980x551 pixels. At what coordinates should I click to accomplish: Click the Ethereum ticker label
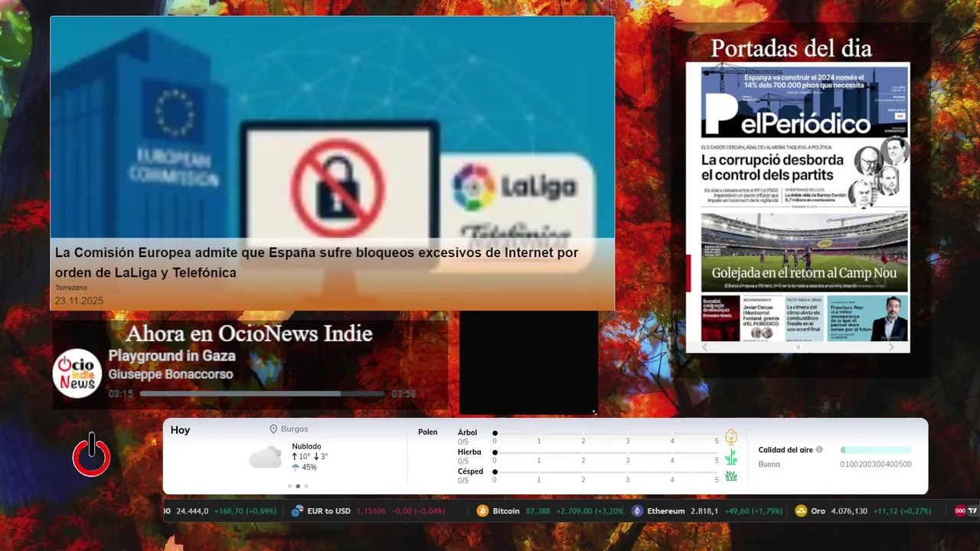click(x=666, y=511)
